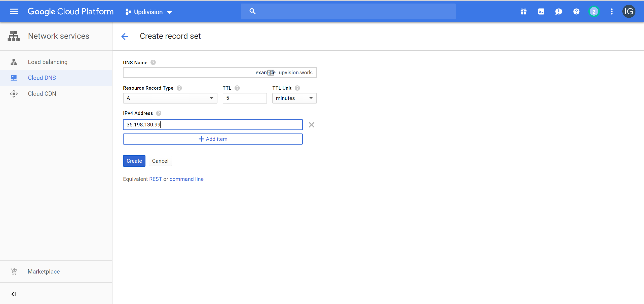Click the search magnifier in the top bar
The height and width of the screenshot is (304, 644).
click(252, 11)
